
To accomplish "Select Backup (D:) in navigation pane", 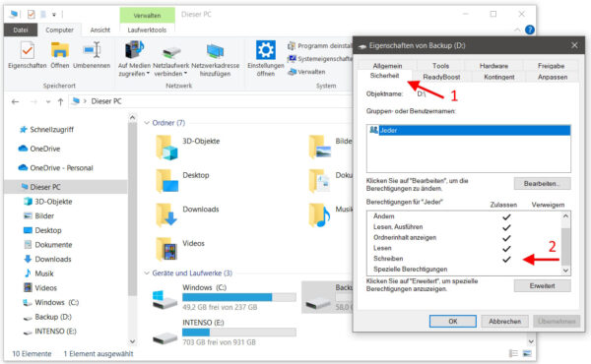I will coord(47,317).
